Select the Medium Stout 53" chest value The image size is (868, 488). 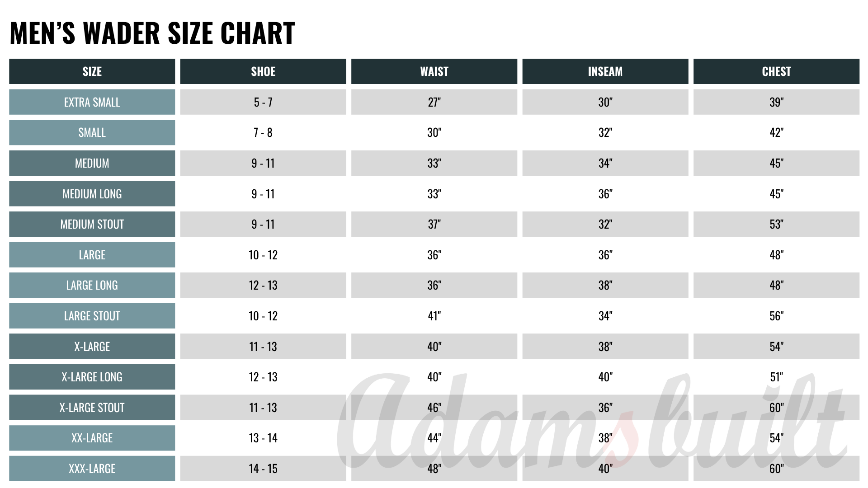click(776, 224)
